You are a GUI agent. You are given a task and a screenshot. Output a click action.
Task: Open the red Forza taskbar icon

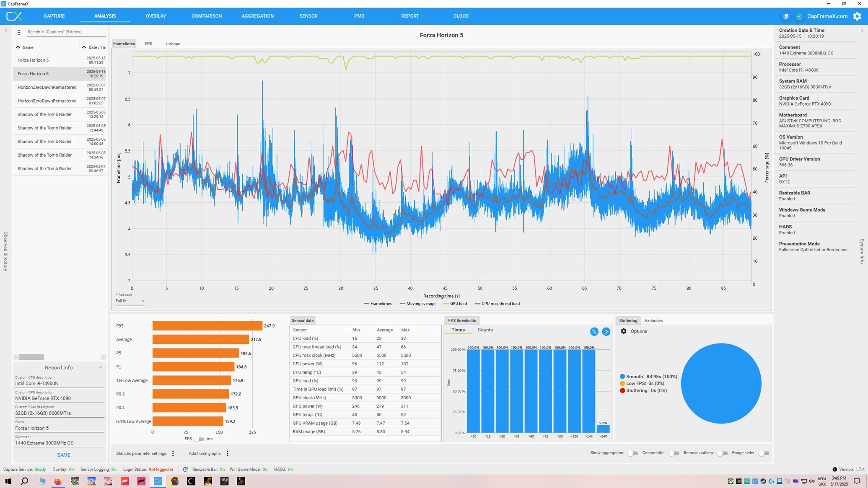[x=124, y=481]
